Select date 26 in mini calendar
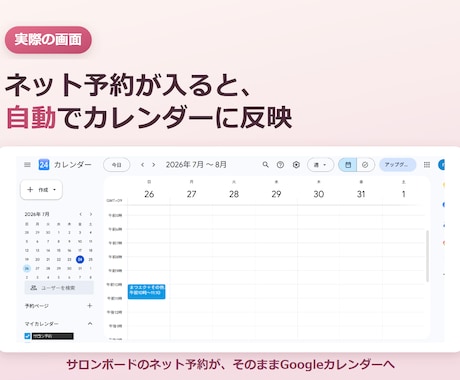 coord(27,268)
